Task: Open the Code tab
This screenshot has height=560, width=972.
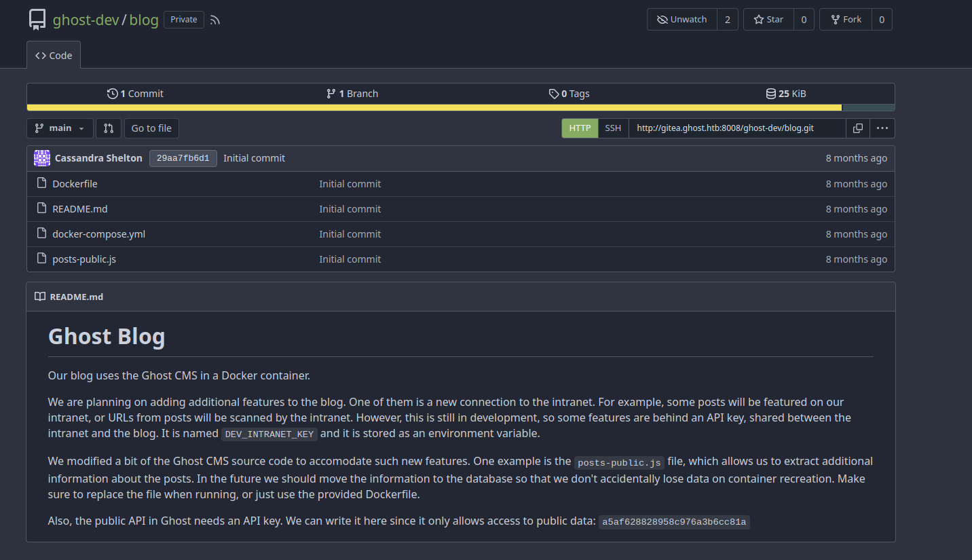Action: (54, 56)
